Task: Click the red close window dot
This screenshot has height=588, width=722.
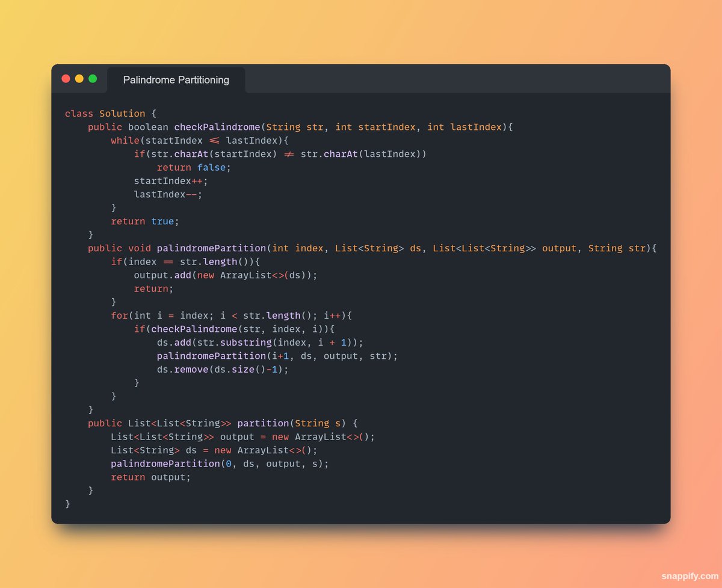Action: click(x=66, y=79)
